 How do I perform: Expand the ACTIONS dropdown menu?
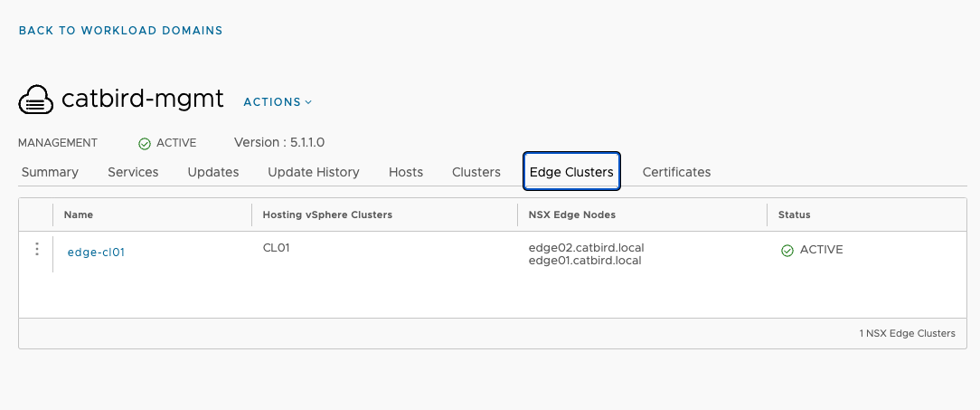click(x=278, y=102)
